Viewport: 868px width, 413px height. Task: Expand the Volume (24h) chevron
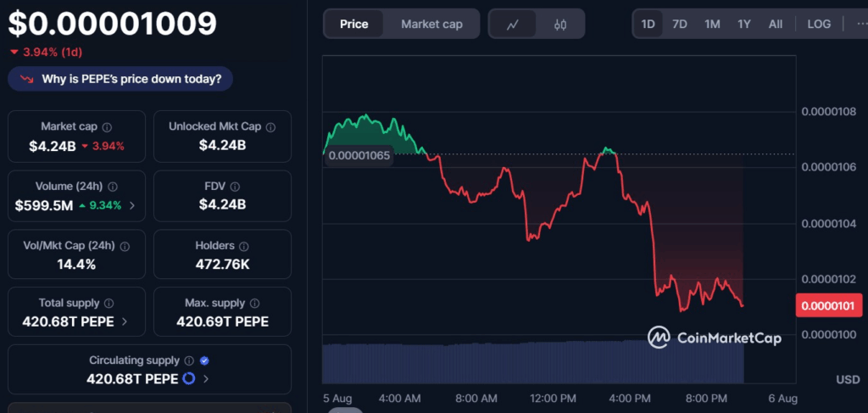point(131,206)
